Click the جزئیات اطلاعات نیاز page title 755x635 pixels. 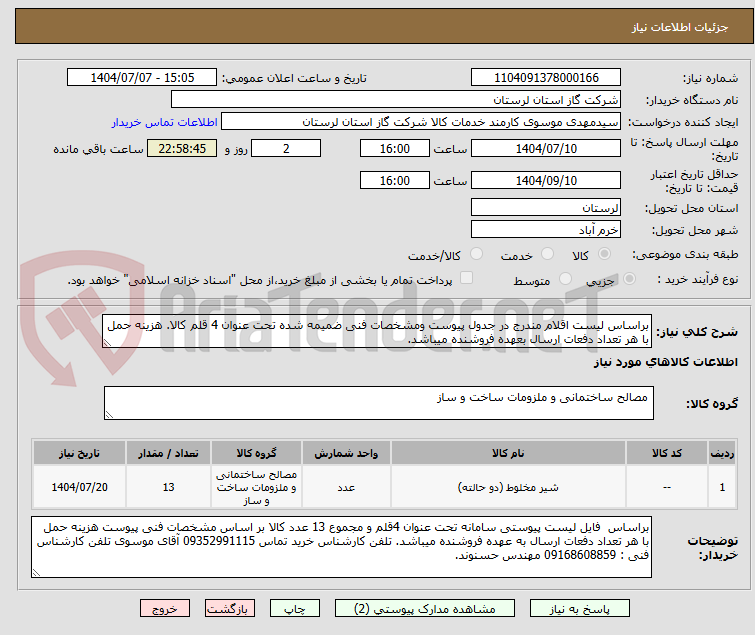click(680, 27)
